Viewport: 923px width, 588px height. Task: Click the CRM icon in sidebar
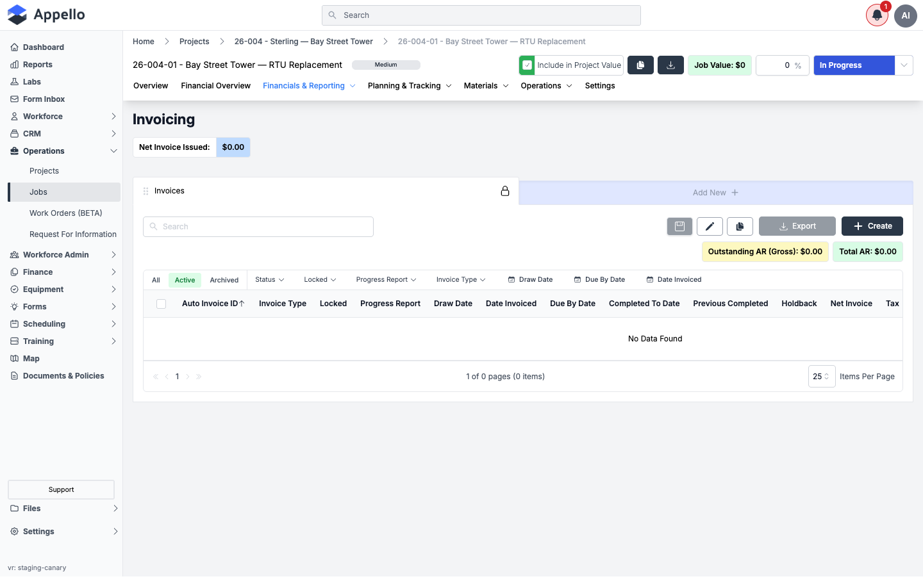(14, 134)
